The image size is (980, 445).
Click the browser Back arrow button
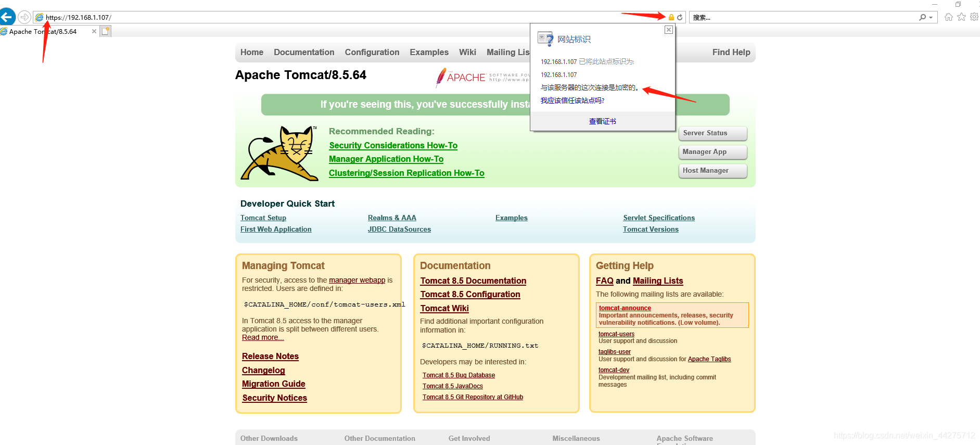click(6, 17)
